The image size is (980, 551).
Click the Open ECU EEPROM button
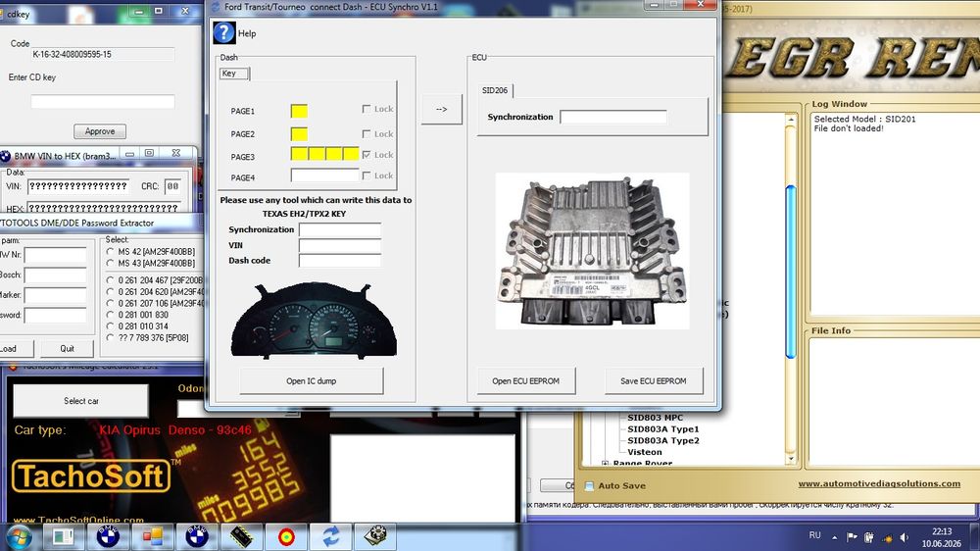click(525, 380)
